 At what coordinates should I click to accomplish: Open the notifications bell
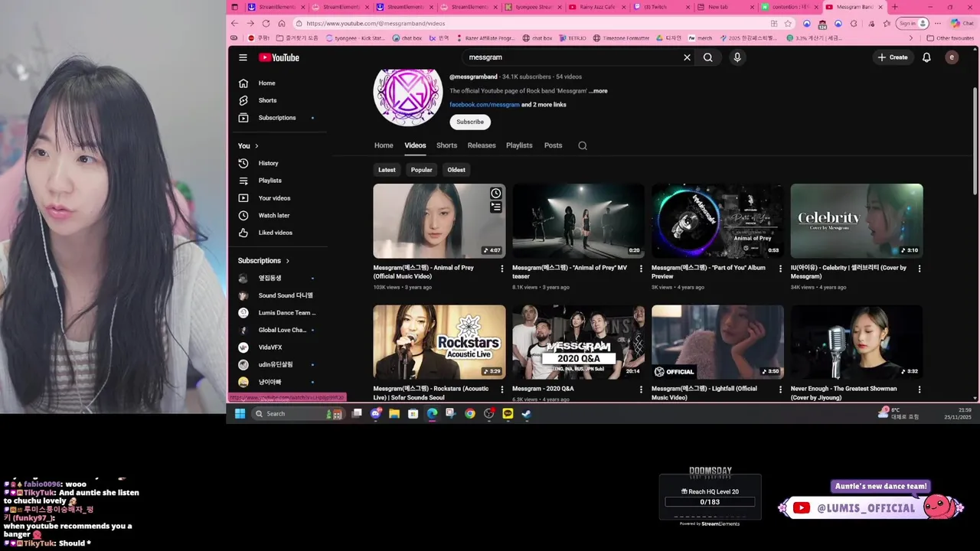pos(926,57)
